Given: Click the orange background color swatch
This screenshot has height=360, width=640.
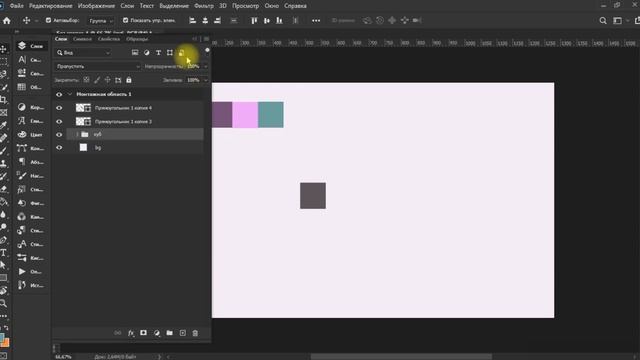Looking at the screenshot, I should point(6,343).
